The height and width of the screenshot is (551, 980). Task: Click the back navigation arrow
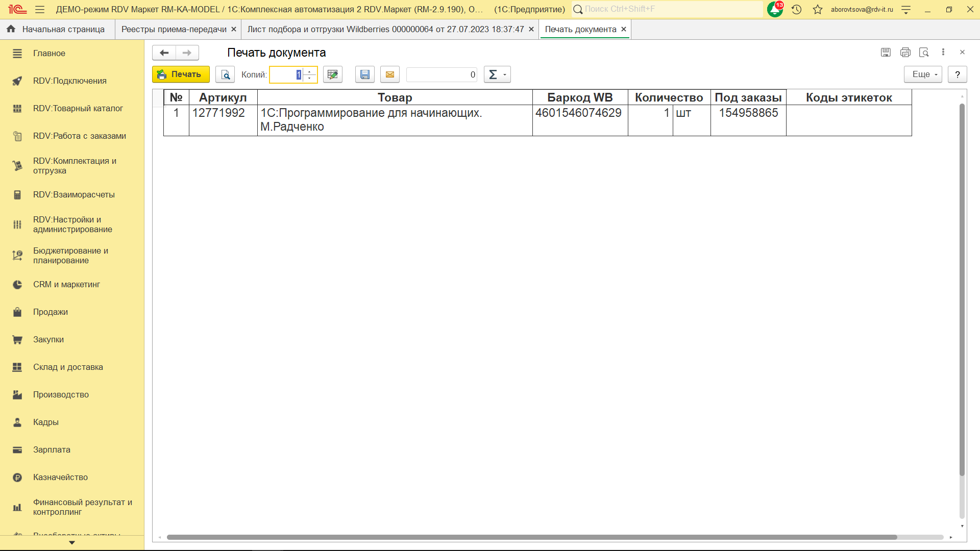coord(164,53)
